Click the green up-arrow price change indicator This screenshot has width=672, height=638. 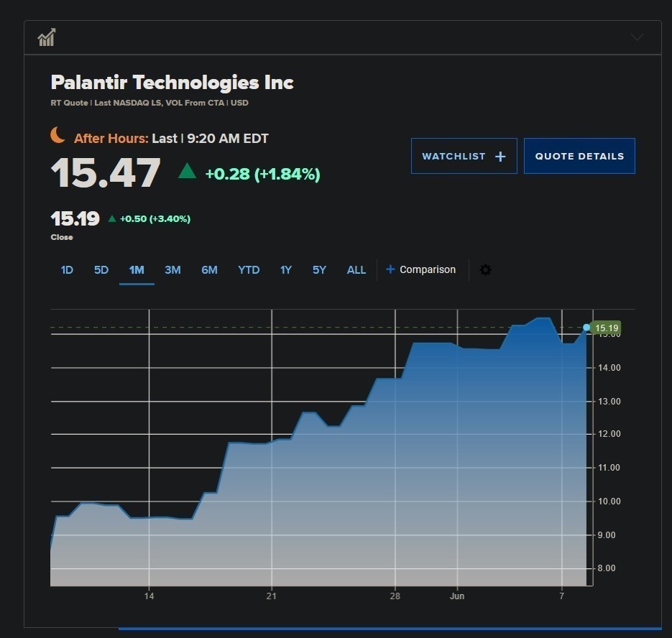[187, 171]
